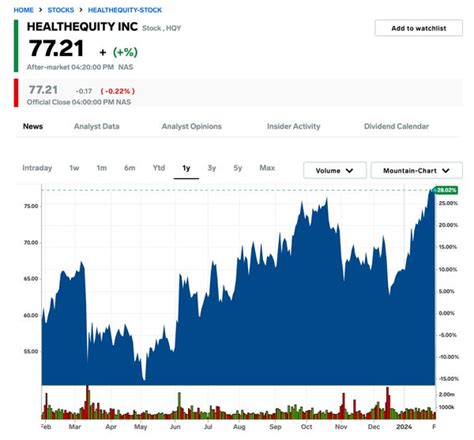This screenshot has width=474, height=440.
Task: Click the 75.00 price axis label
Action: tap(31, 206)
